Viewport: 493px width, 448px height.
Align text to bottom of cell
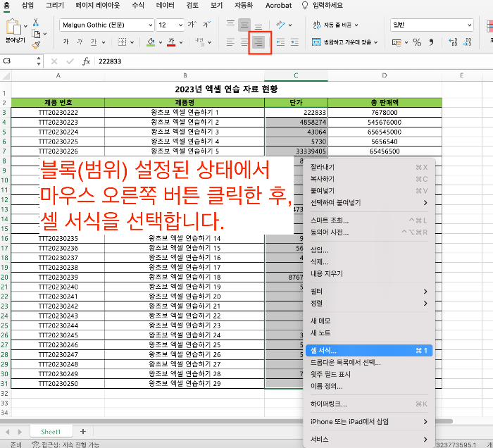[x=258, y=25]
